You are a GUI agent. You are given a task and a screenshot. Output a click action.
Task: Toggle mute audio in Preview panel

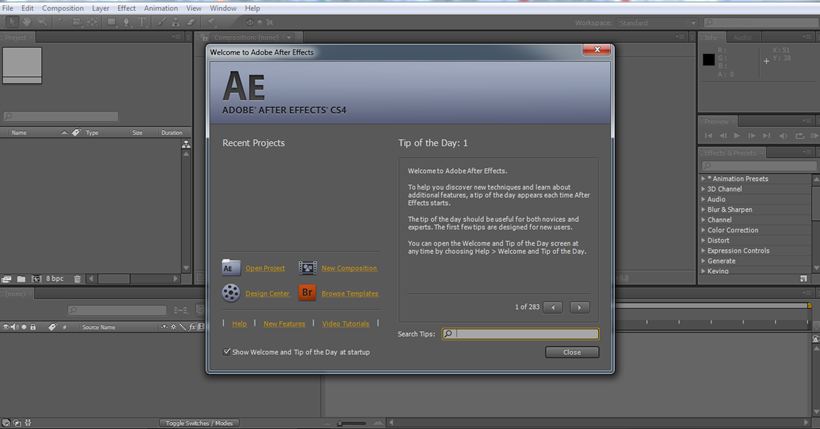pos(783,136)
